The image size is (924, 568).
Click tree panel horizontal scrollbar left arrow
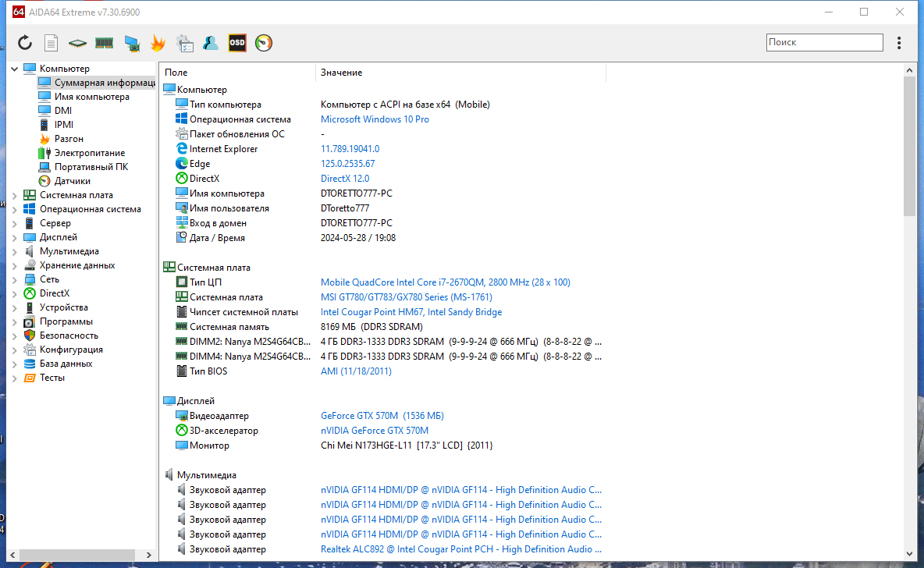click(x=13, y=555)
